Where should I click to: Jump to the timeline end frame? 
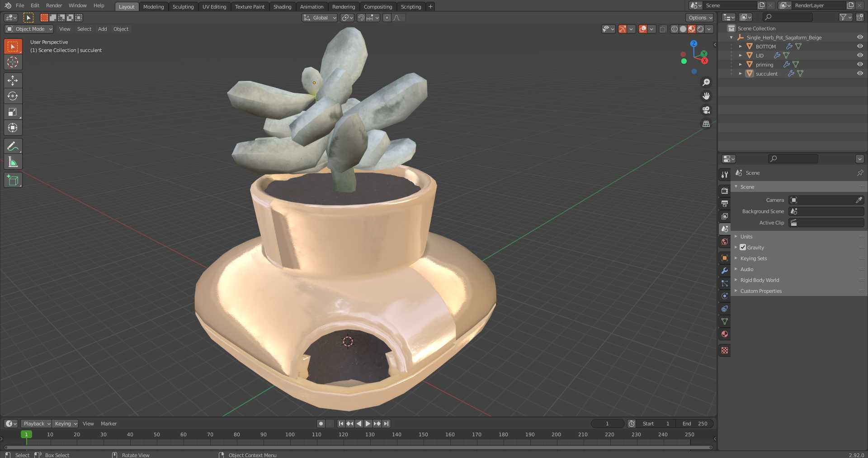(386, 424)
